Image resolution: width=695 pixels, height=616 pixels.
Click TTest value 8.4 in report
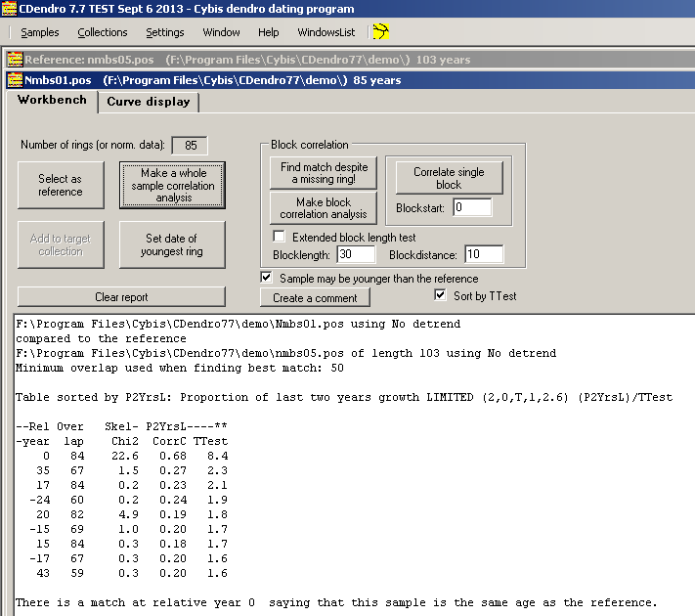point(217,456)
